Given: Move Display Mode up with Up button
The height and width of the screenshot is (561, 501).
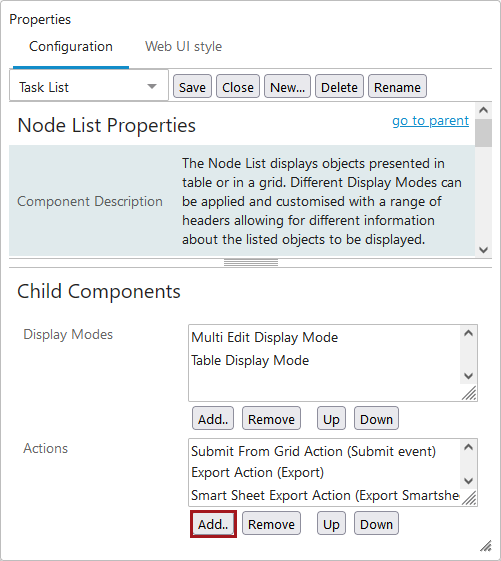Looking at the screenshot, I should [331, 418].
